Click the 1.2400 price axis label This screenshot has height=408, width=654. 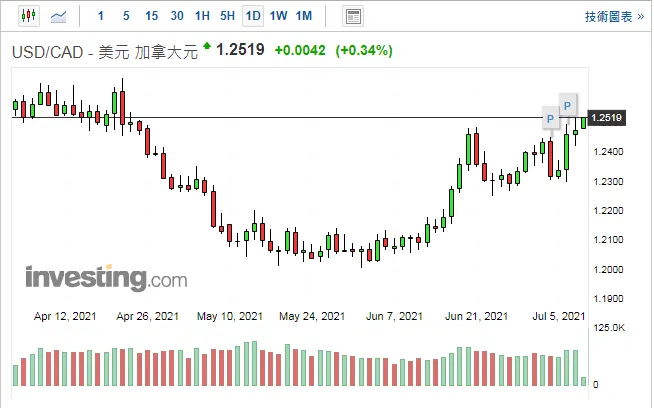click(x=608, y=151)
